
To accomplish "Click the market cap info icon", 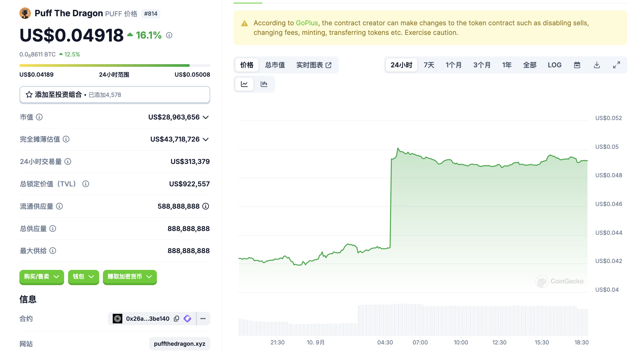I will tap(39, 117).
